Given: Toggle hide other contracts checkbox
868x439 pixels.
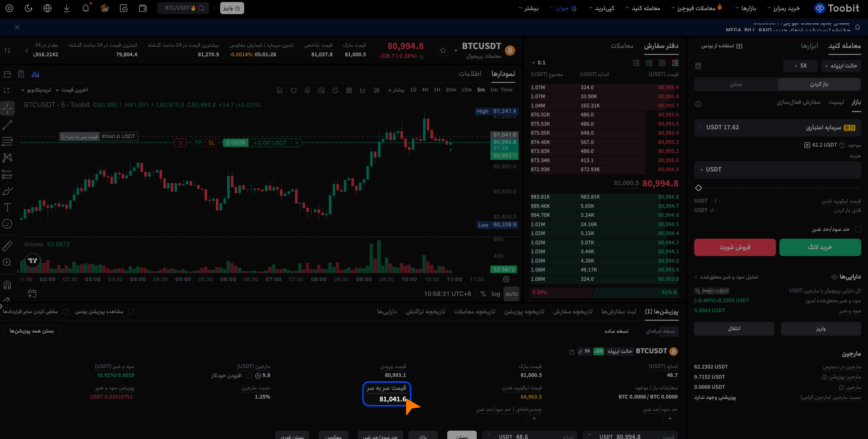Looking at the screenshot, I should 66,312.
